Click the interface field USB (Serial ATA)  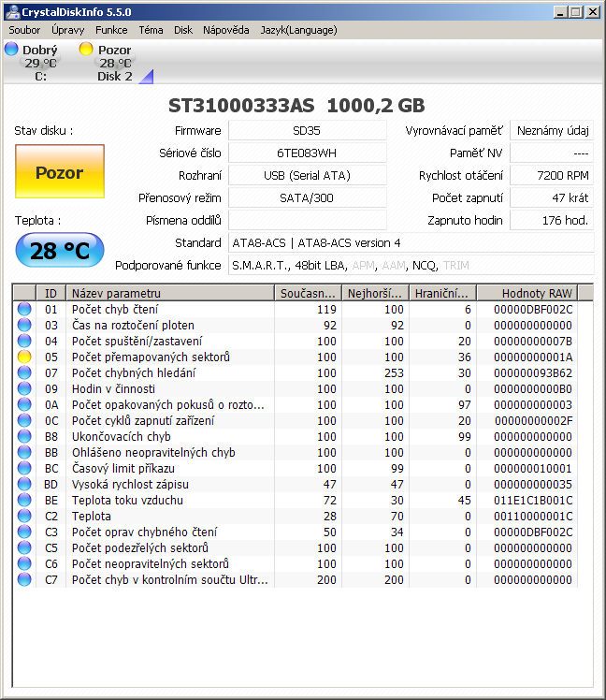tap(307, 175)
